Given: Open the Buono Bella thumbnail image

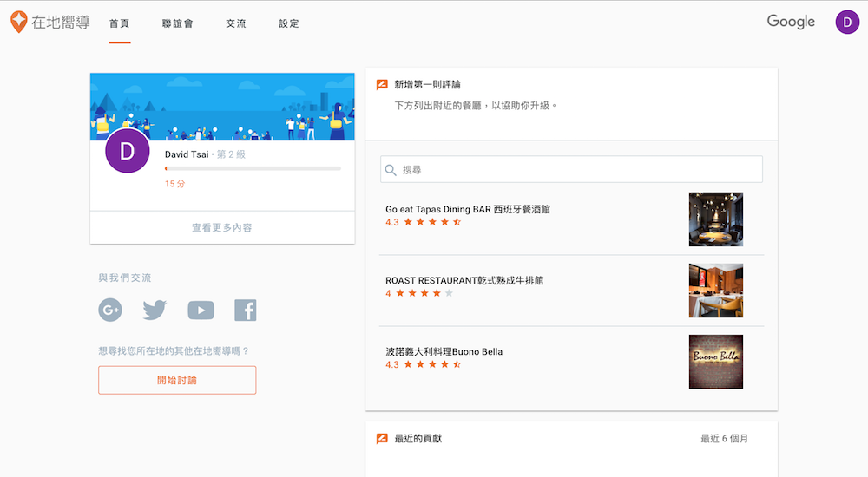Looking at the screenshot, I should pos(715,361).
